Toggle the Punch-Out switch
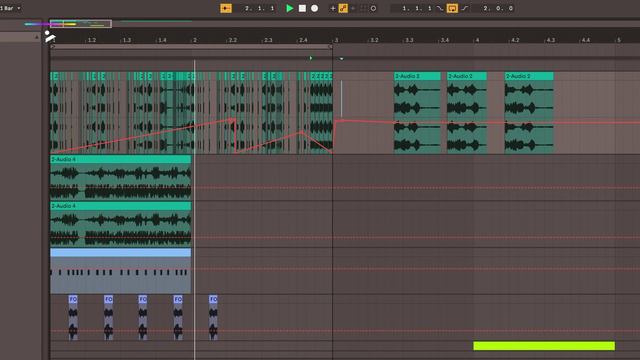The width and height of the screenshot is (640, 360). point(465,8)
